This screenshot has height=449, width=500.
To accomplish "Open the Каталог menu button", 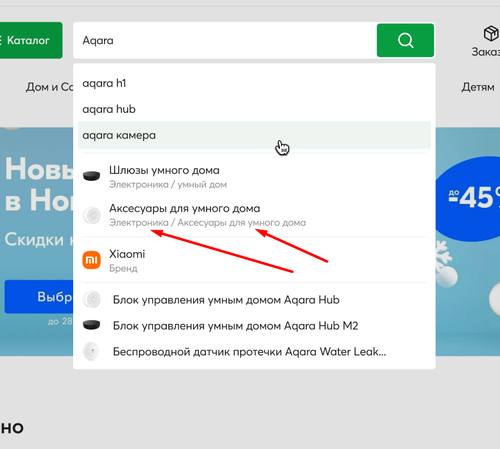I will (31, 40).
